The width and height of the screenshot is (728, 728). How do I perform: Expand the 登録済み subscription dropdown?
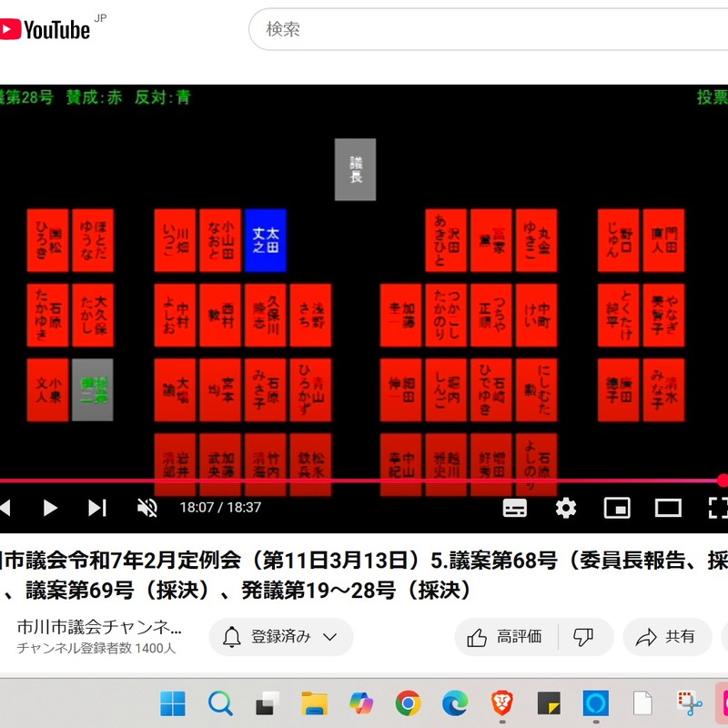(x=280, y=637)
